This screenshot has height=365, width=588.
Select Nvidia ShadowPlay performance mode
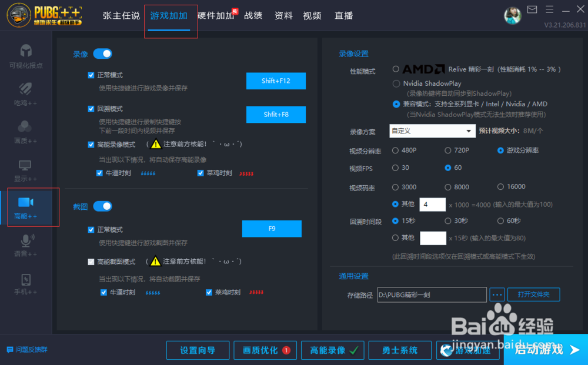396,83
